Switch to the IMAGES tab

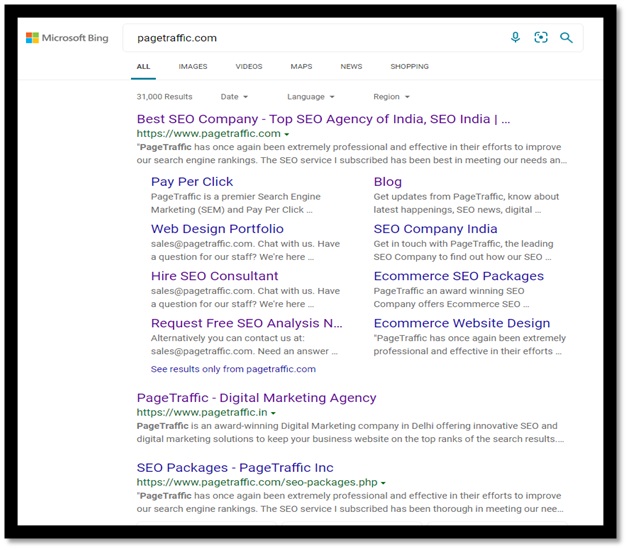[193, 67]
